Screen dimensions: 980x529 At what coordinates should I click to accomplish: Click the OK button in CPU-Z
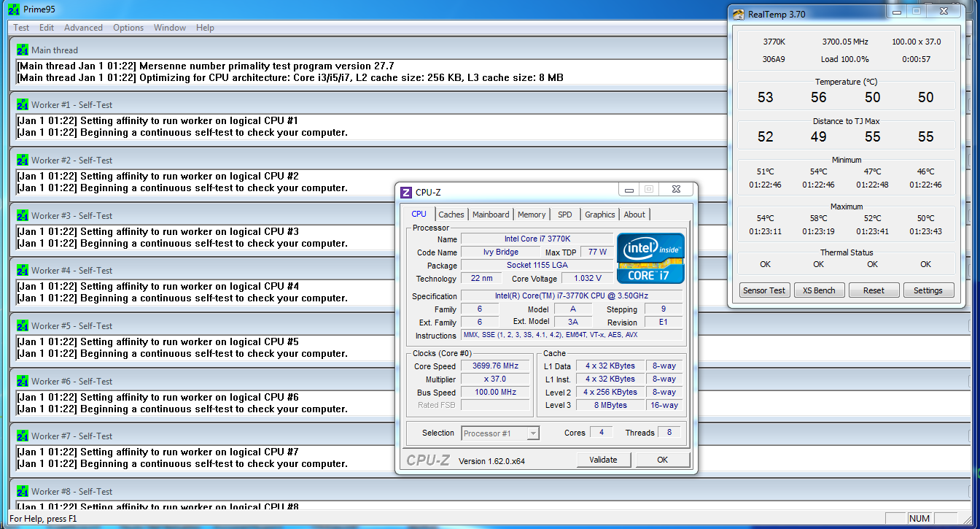tap(662, 460)
